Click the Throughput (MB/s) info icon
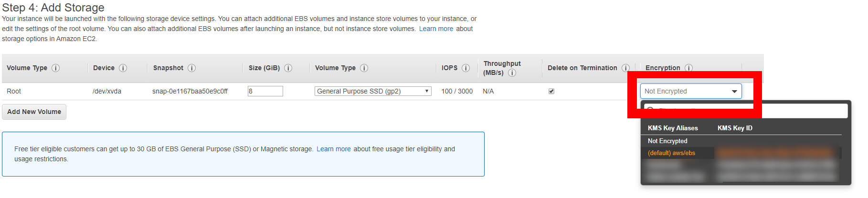The width and height of the screenshot is (868, 198). (512, 73)
